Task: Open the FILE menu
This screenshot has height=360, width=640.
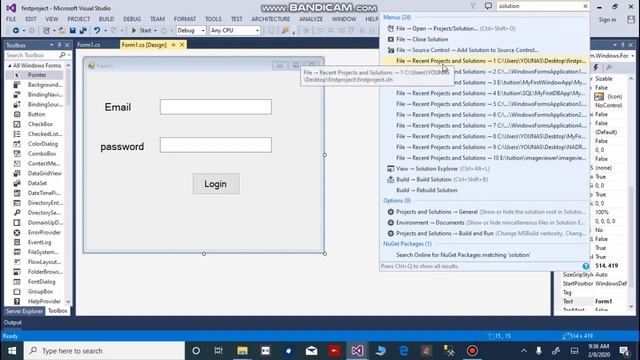Action: pyautogui.click(x=11, y=19)
